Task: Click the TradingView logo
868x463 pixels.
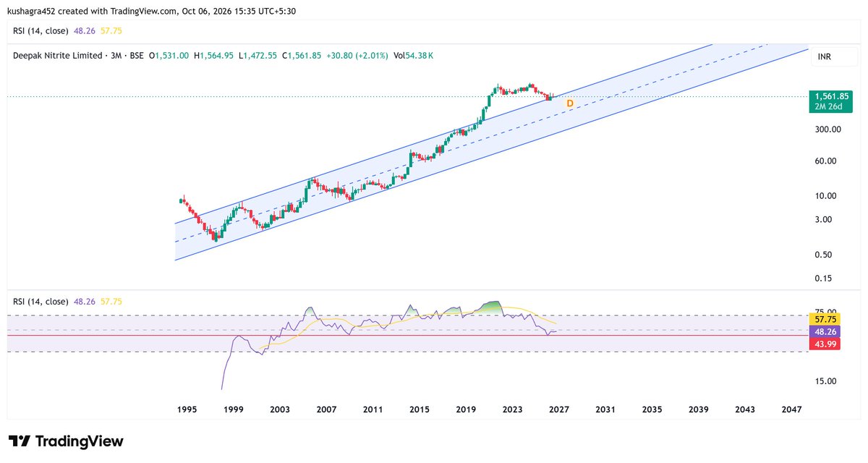Action: click(66, 441)
